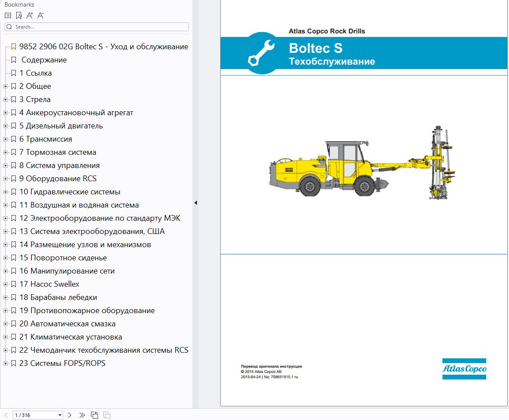Expand 9 Оборудование RCS

pos(6,179)
